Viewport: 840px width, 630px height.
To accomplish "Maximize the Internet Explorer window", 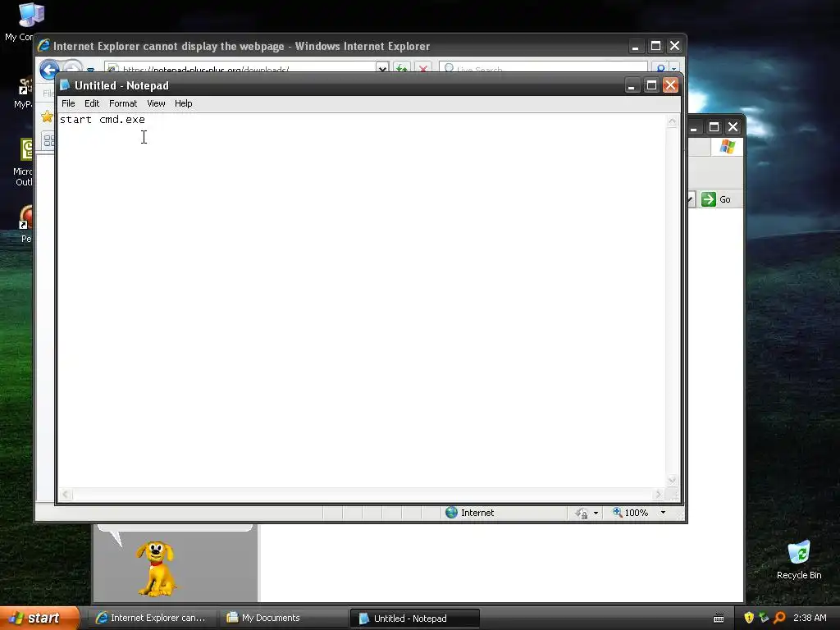I will pos(655,46).
